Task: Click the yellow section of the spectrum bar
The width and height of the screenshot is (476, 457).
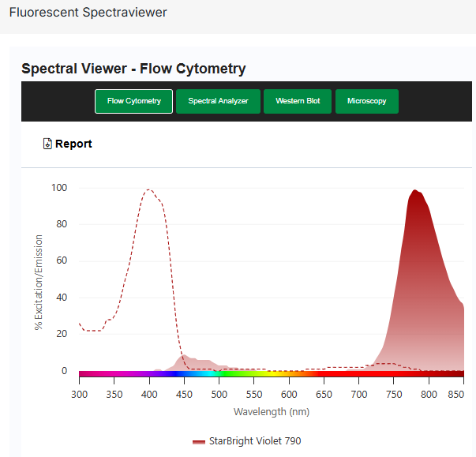Action: (x=278, y=373)
